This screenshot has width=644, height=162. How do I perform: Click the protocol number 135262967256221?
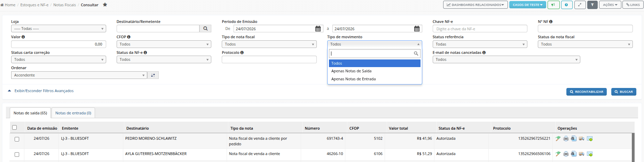point(534,138)
